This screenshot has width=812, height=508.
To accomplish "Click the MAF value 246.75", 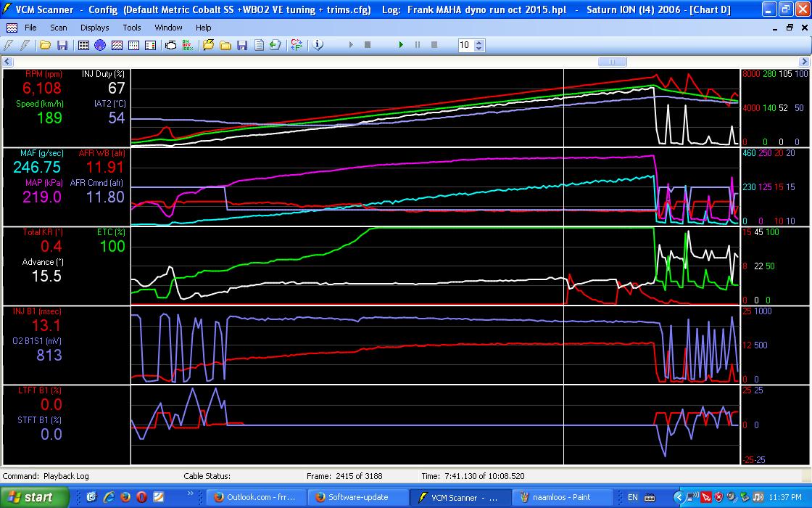I will pos(37,167).
